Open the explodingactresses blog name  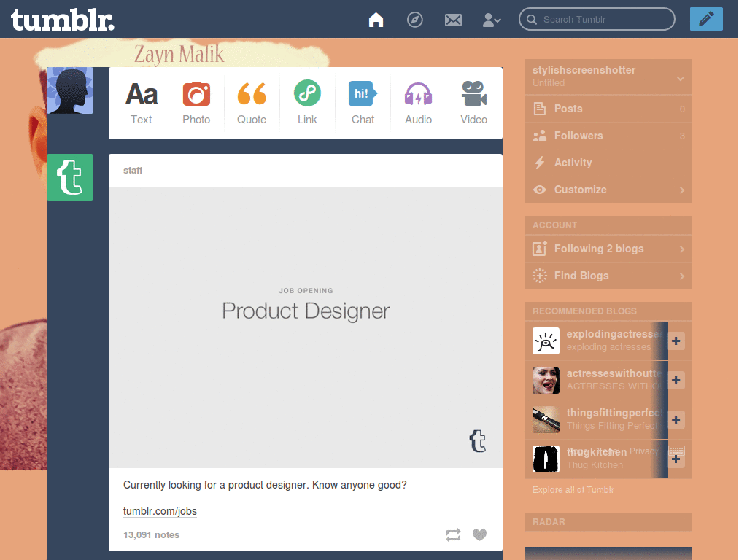point(614,334)
